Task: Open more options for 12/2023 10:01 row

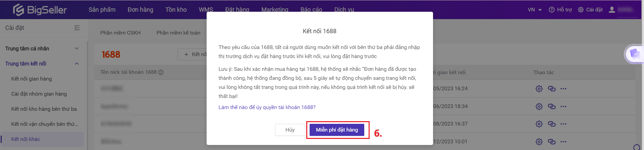Action: 563,142
